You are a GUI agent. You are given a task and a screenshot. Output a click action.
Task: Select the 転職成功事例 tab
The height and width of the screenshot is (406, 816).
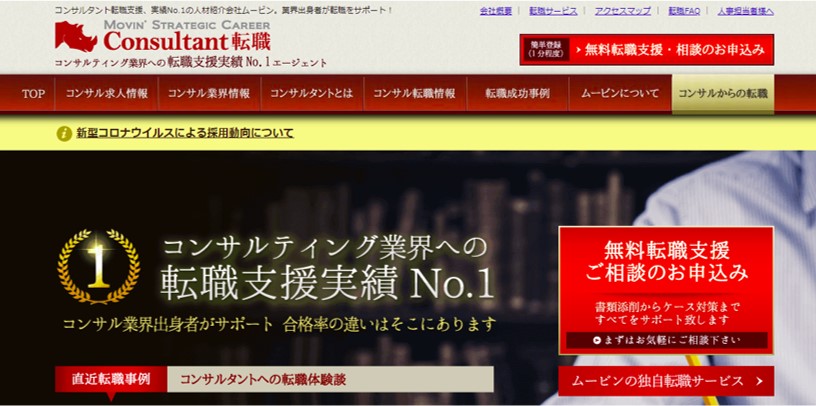517,94
